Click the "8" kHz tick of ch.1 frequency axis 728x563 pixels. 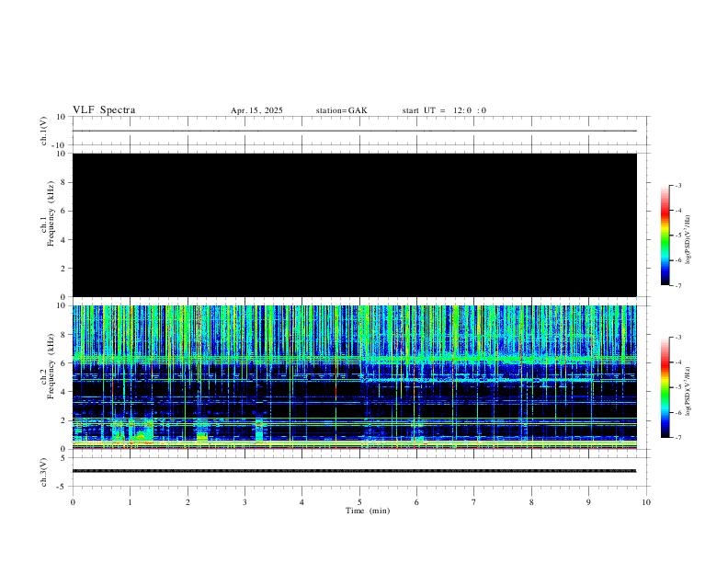63,182
